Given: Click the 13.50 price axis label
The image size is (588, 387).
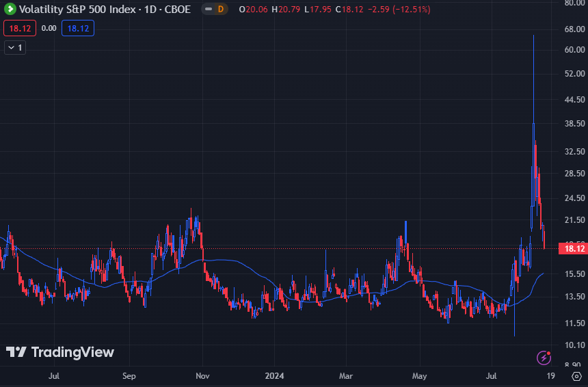Looking at the screenshot, I should point(575,297).
